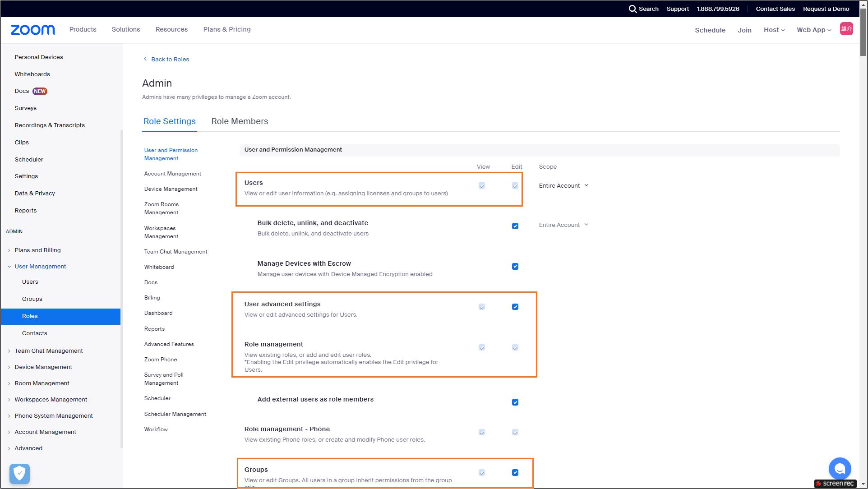Click Schedule in the header

[710, 30]
